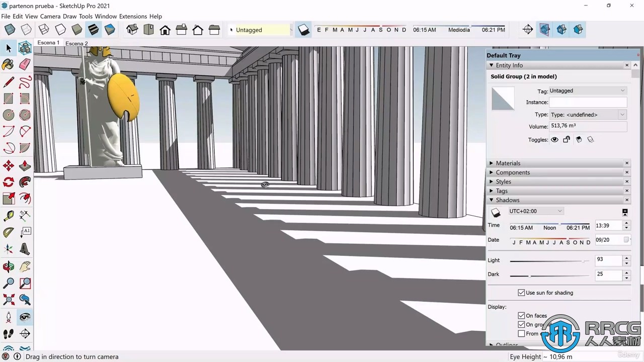Expand the Components panel

[492, 172]
